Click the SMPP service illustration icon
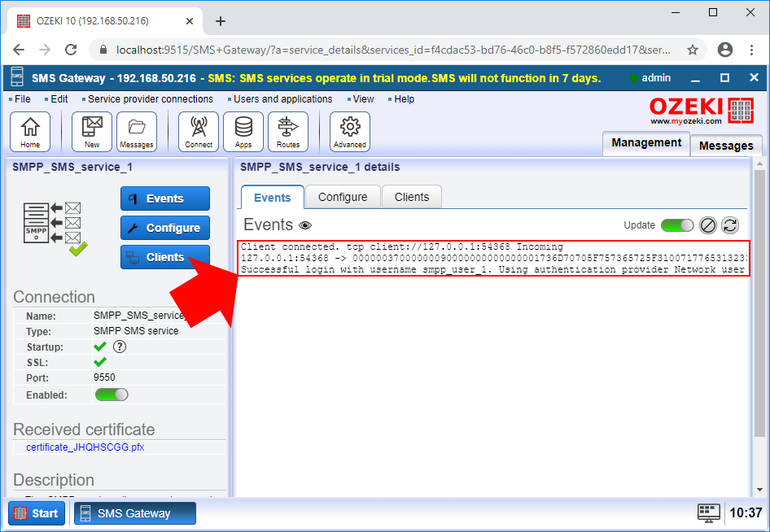This screenshot has width=770, height=532. click(x=55, y=229)
